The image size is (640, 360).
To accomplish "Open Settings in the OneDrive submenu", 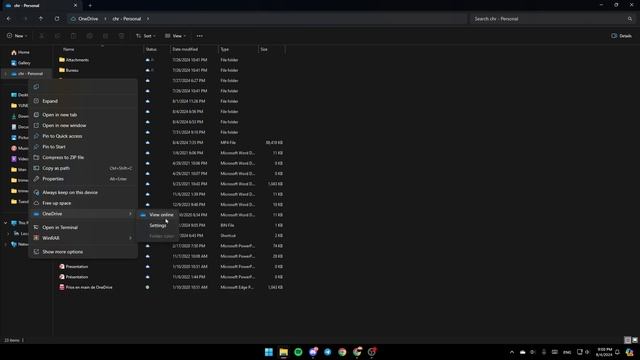I will click(158, 225).
